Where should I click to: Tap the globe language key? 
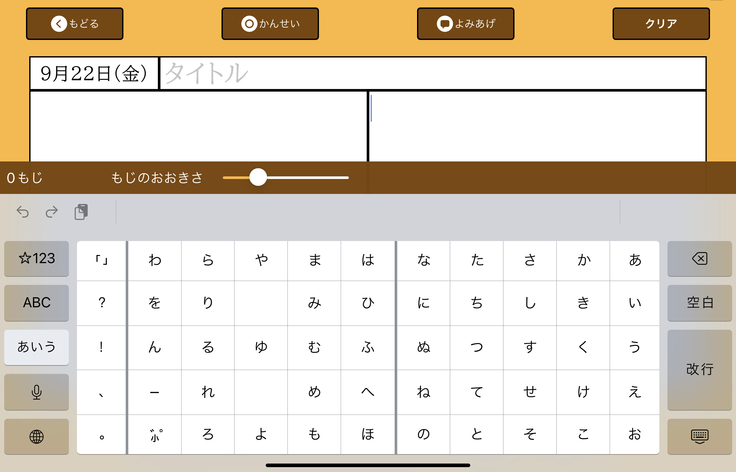coord(37,436)
